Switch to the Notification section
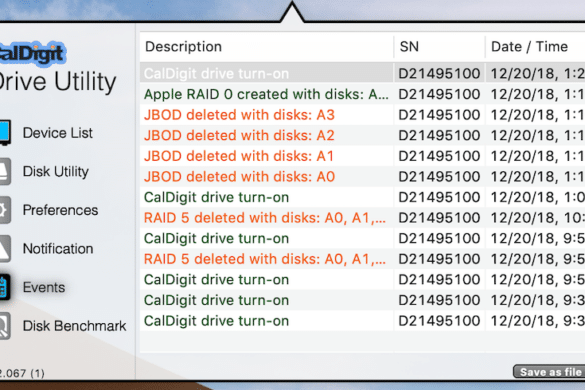The width and height of the screenshot is (585, 390). coord(58,249)
